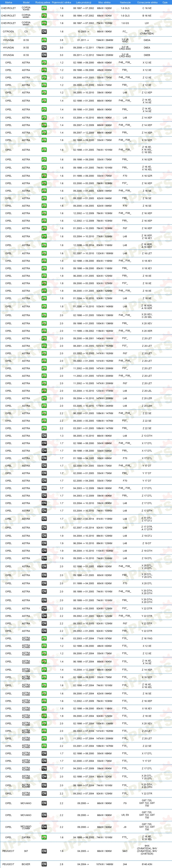172x868 pixels.
Task: Click petrol icon in Chevrolet B 16 NE row
Action: [x=44, y=15]
